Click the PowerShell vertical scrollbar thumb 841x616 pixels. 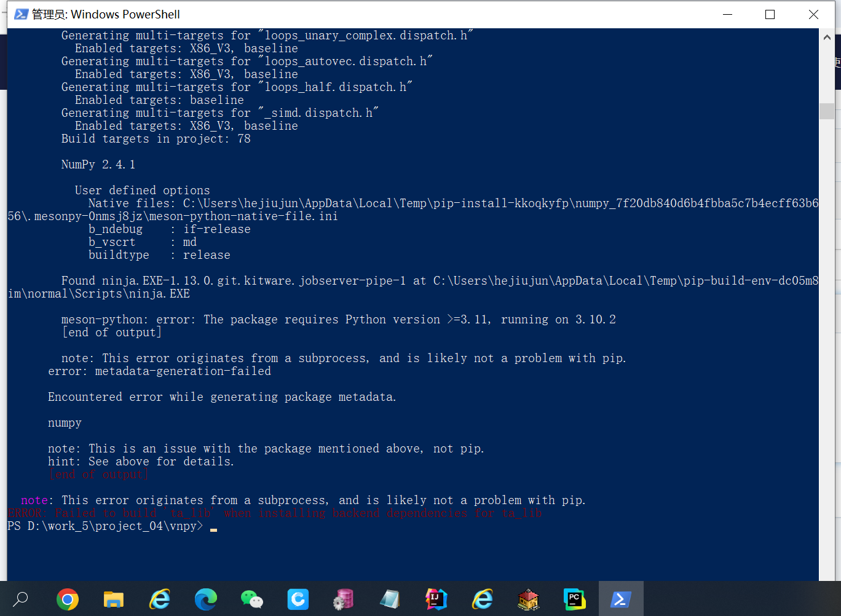827,111
